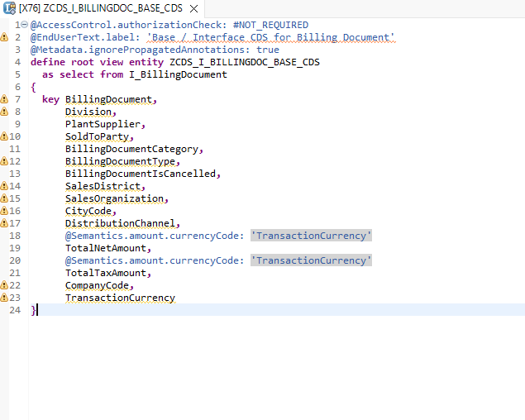This screenshot has height=420, width=525.
Task: Click the @AccessControl.authorizationCheck annotation
Action: (x=126, y=25)
